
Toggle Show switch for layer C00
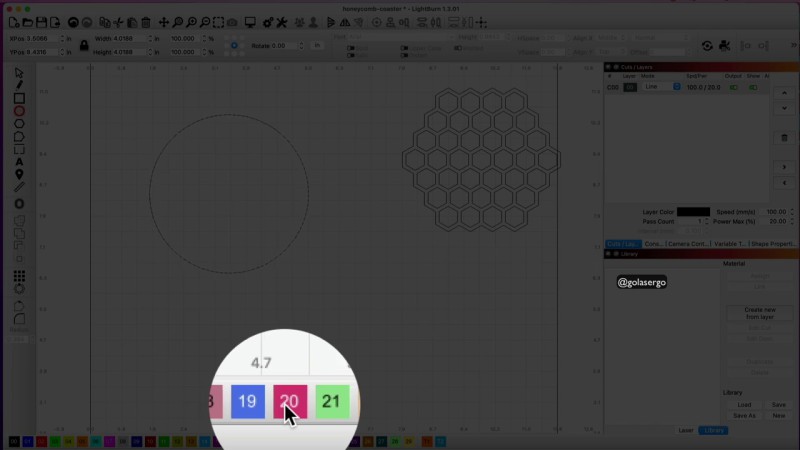(x=754, y=87)
